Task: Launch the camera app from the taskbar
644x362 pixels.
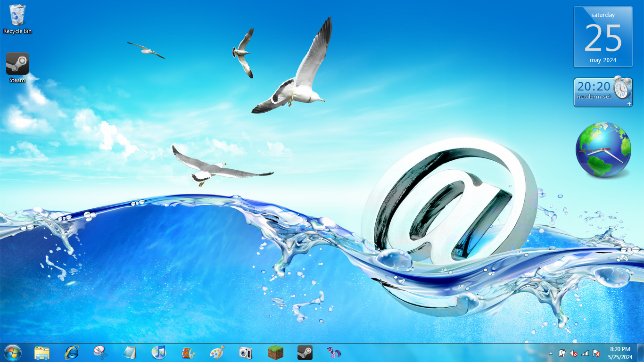Action: point(247,353)
